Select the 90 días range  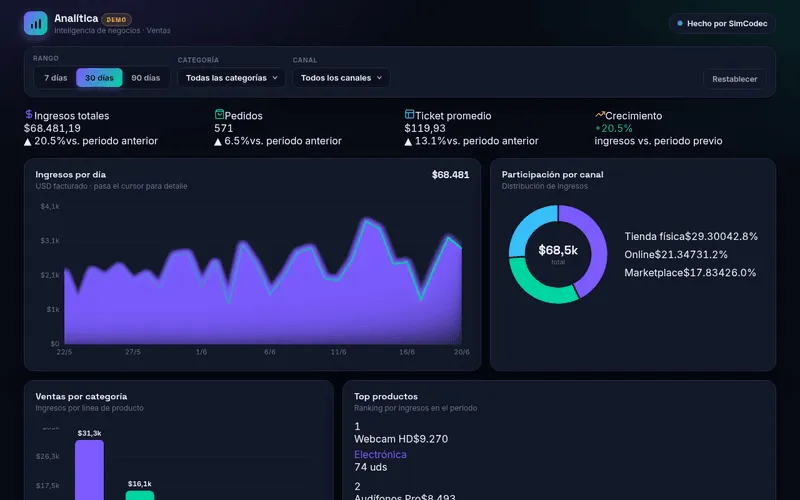(x=145, y=78)
